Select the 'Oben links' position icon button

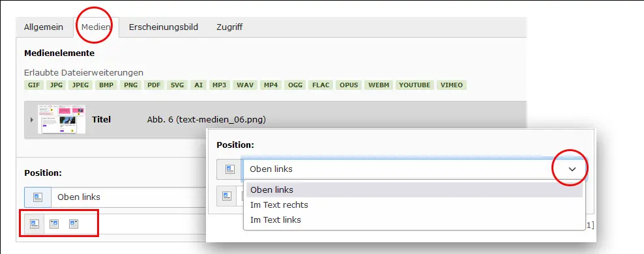point(35,224)
